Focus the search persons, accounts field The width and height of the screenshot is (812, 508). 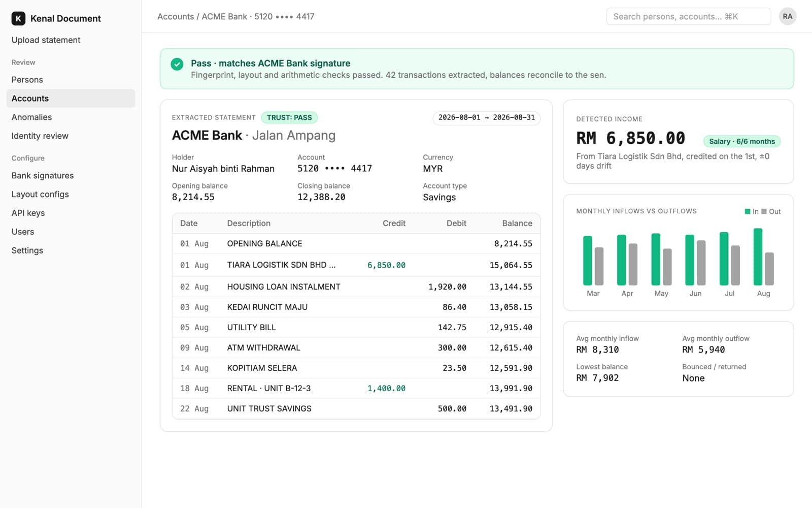688,16
